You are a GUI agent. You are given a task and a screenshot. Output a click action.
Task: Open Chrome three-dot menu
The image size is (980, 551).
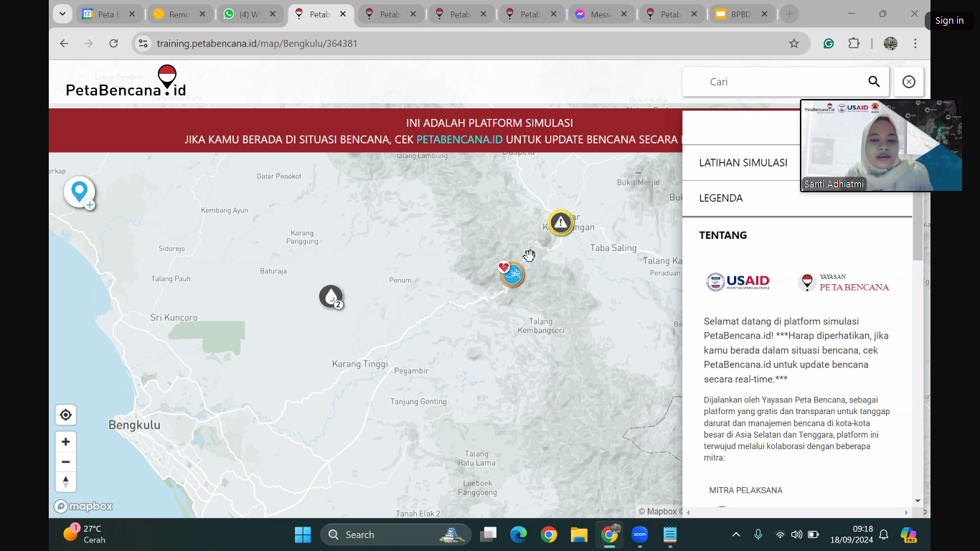[915, 43]
